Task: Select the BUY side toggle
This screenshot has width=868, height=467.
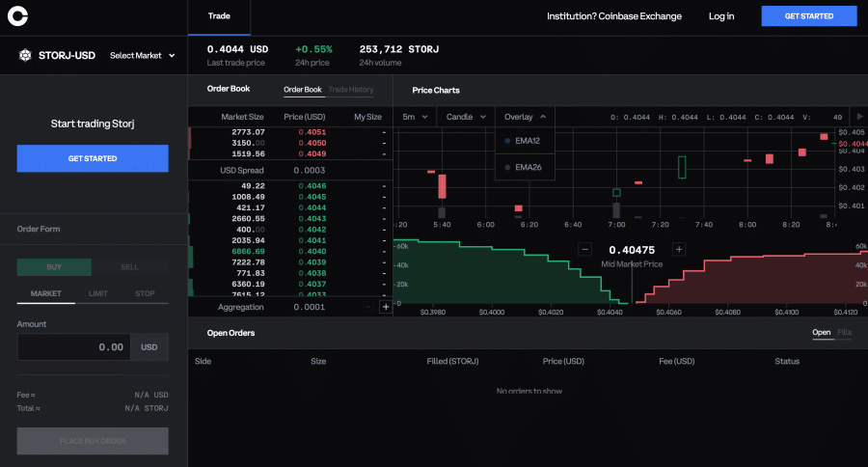Action: coord(54,267)
